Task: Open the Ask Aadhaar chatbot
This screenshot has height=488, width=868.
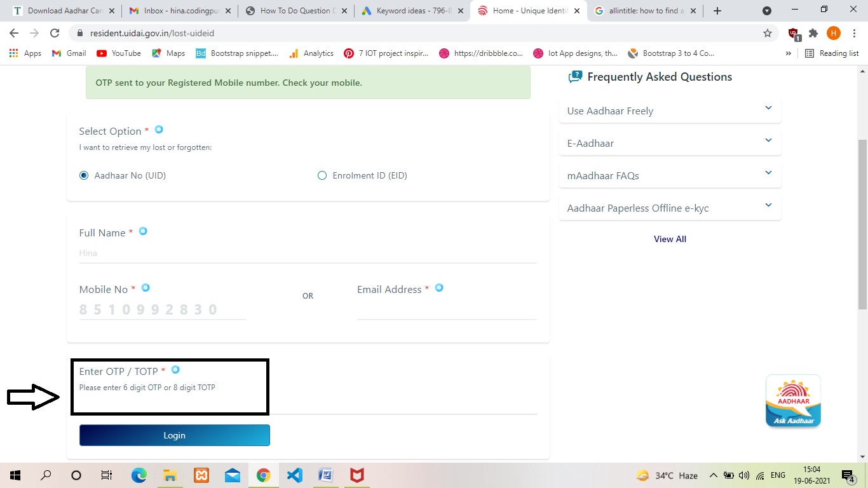Action: [x=792, y=400]
